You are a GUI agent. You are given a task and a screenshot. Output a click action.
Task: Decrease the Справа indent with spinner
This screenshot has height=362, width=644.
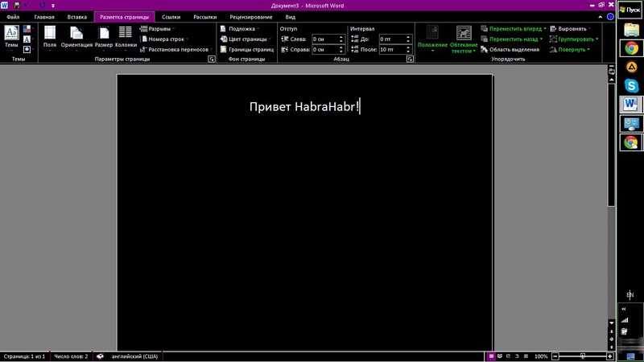click(341, 51)
